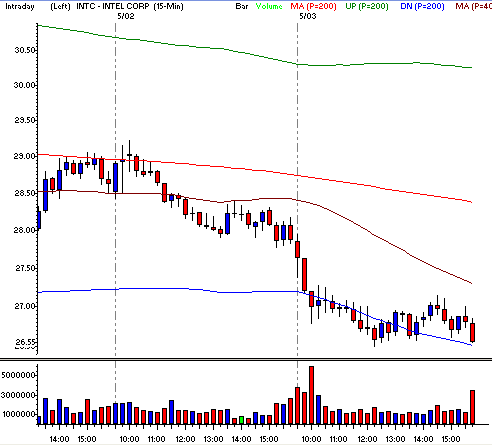This screenshot has width=492, height=445.
Task: Click the 29.50 price axis label
Action: coord(25,120)
